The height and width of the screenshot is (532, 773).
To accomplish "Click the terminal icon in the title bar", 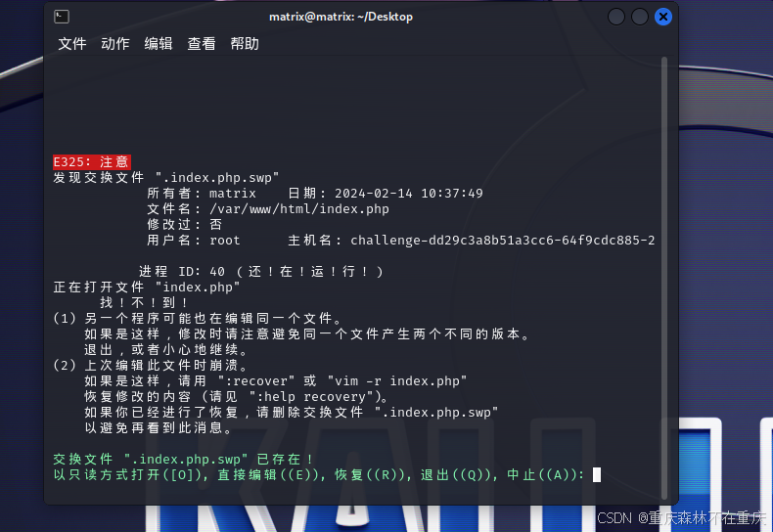I will pos(62,17).
